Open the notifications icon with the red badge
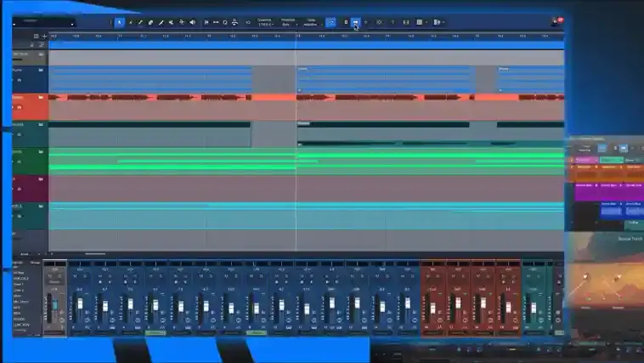Screen dimensions: 644x363 [x=556, y=22]
